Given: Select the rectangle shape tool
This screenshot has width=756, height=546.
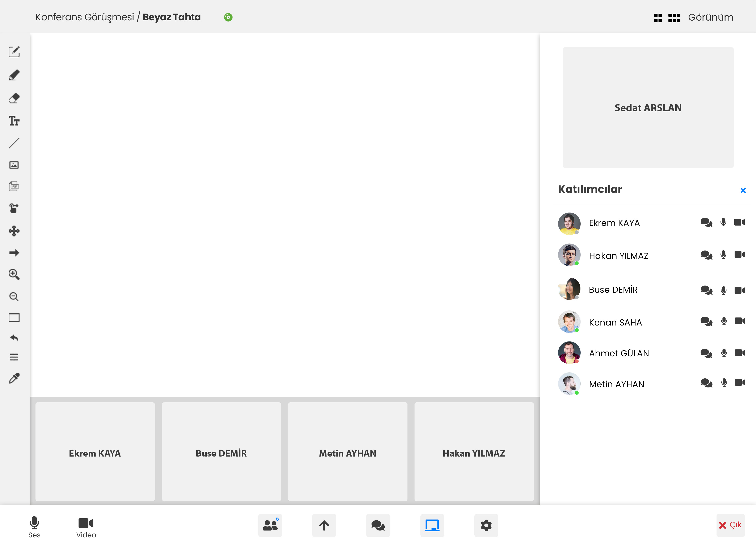Looking at the screenshot, I should point(14,318).
